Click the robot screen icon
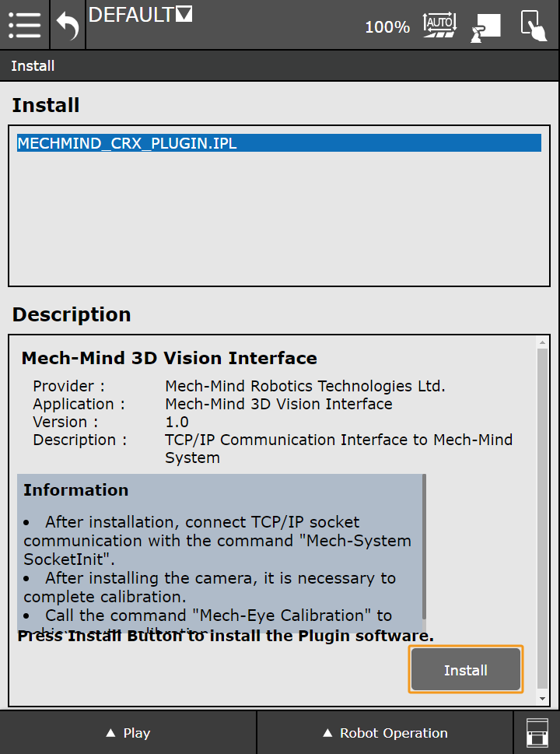This screenshot has height=754, width=560. 485,26
